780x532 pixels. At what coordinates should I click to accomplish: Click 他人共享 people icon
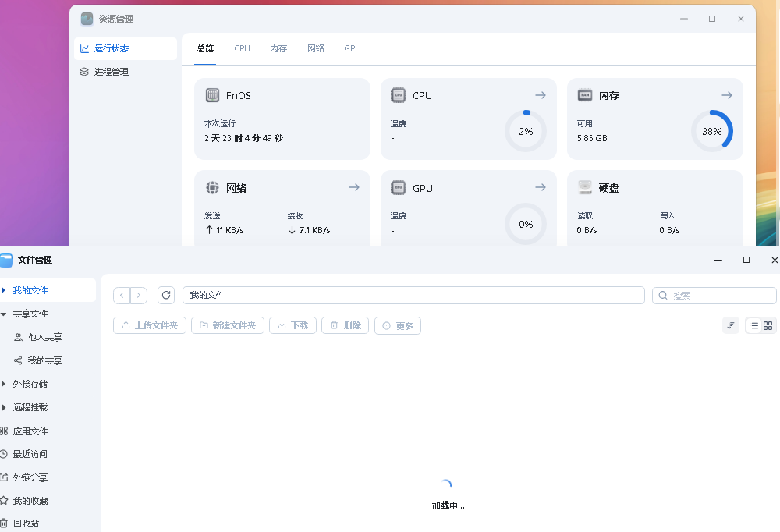(x=19, y=338)
